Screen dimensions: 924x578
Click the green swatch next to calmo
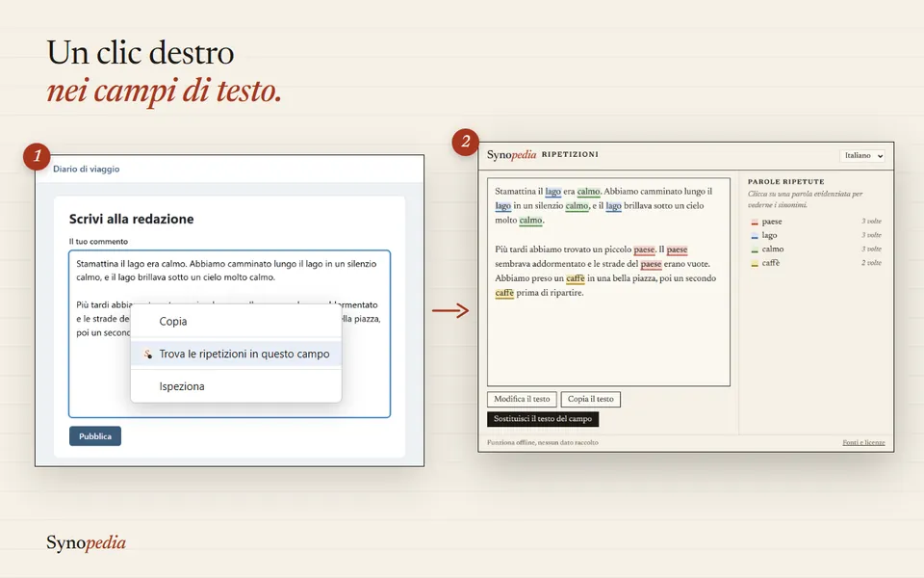click(755, 250)
